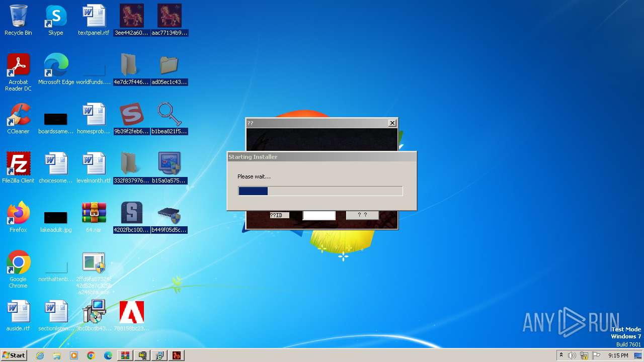Click the input field beside ??ID
Viewport: 644px width, 362px height.
coord(319,215)
